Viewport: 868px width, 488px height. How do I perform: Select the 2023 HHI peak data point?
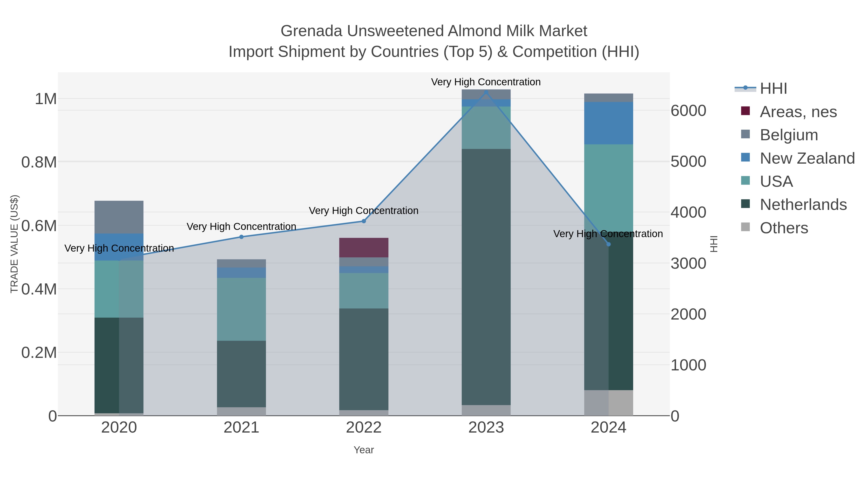[486, 92]
